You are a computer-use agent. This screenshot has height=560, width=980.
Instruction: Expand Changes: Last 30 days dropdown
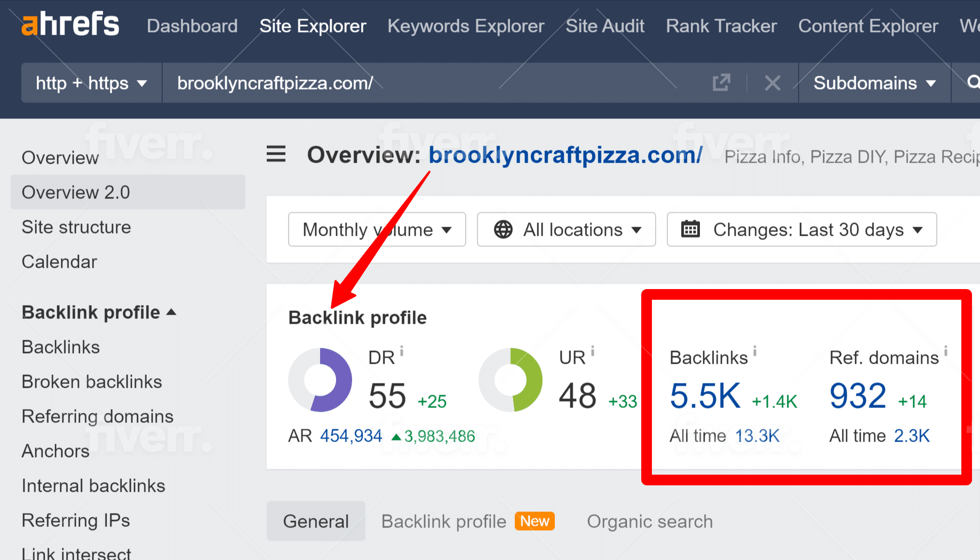point(802,229)
